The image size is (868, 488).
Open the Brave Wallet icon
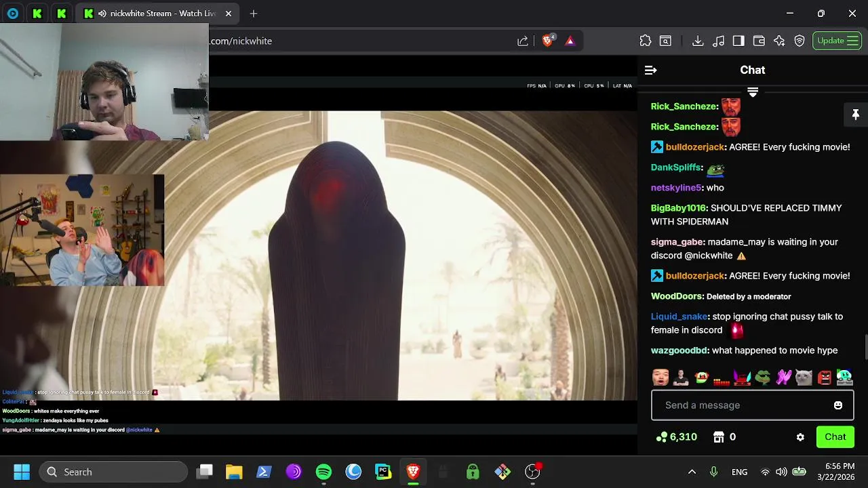[759, 41]
